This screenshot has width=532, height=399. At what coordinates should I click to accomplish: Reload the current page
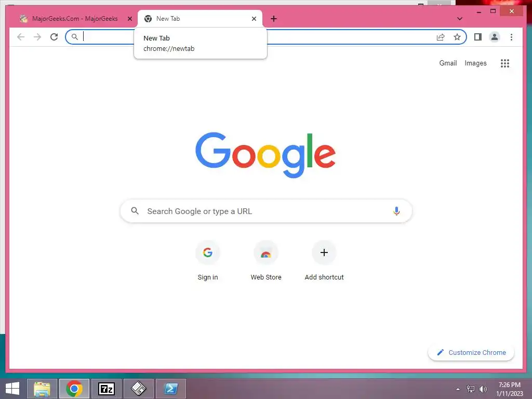(54, 37)
